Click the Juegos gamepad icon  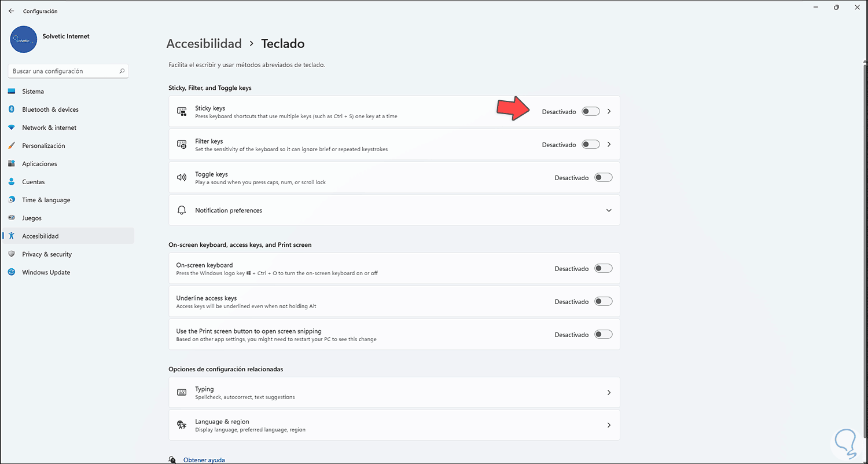(x=12, y=218)
